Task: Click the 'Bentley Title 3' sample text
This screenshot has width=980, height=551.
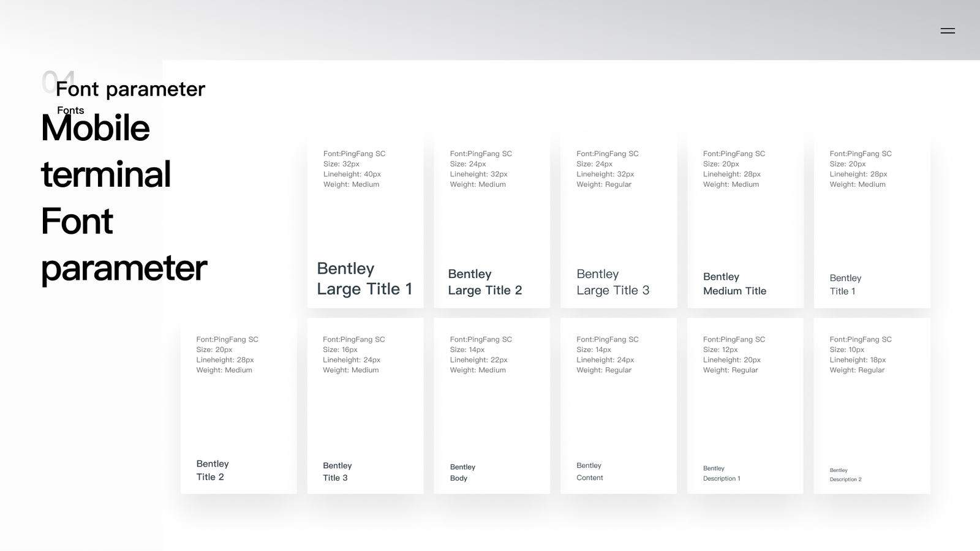Action: click(x=337, y=471)
